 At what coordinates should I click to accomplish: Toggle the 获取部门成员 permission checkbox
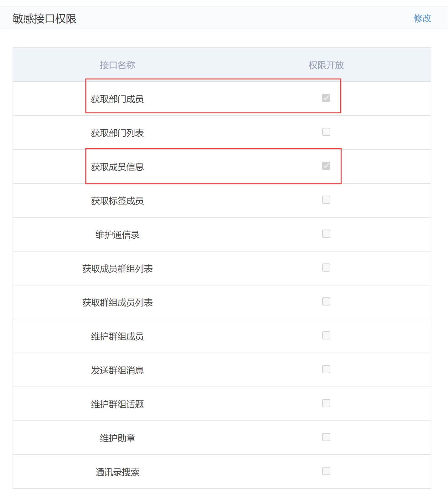tap(326, 98)
